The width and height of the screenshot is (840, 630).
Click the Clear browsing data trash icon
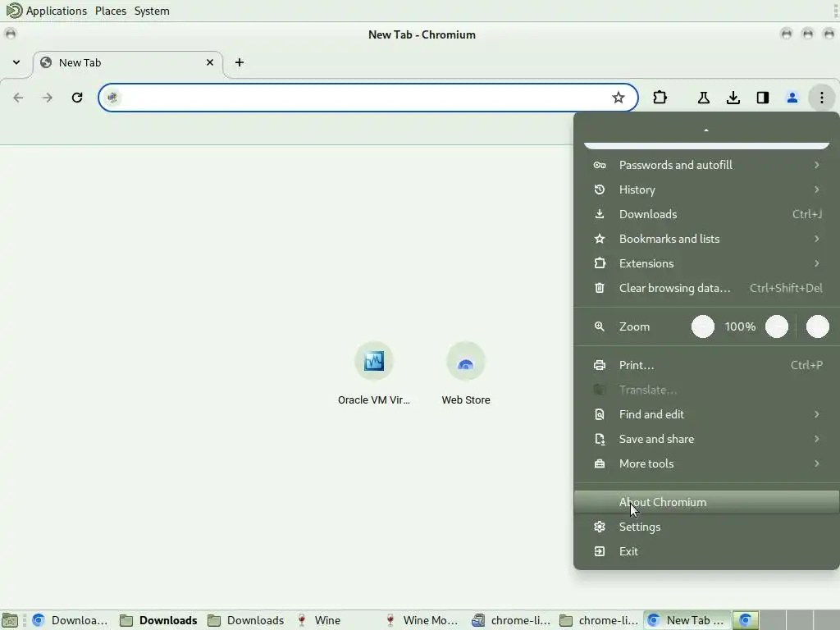(600, 288)
